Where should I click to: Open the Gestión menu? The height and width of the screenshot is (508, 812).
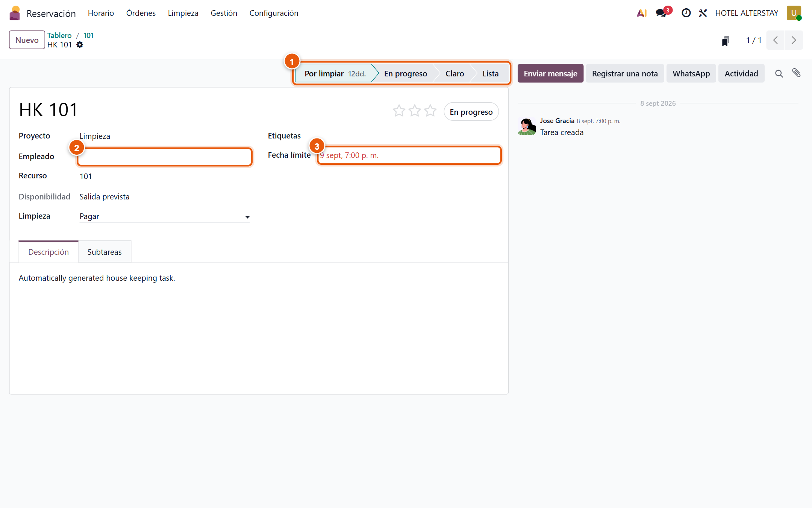[x=224, y=13]
